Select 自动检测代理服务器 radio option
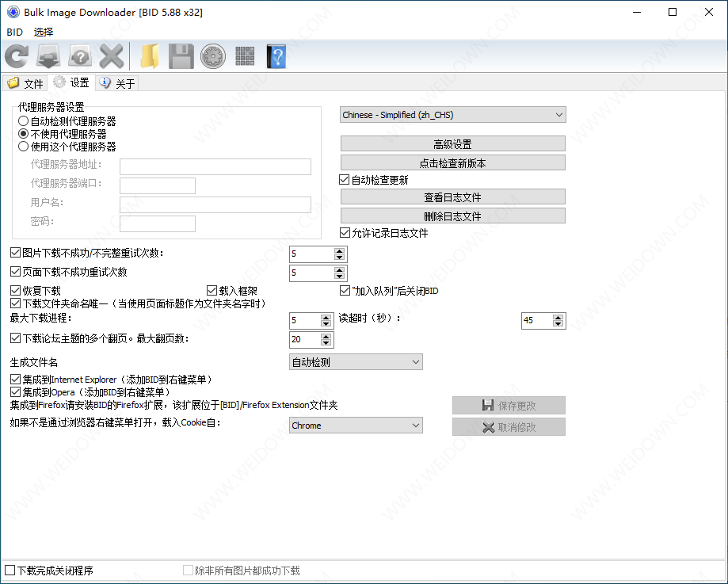This screenshot has width=728, height=584. tap(24, 121)
